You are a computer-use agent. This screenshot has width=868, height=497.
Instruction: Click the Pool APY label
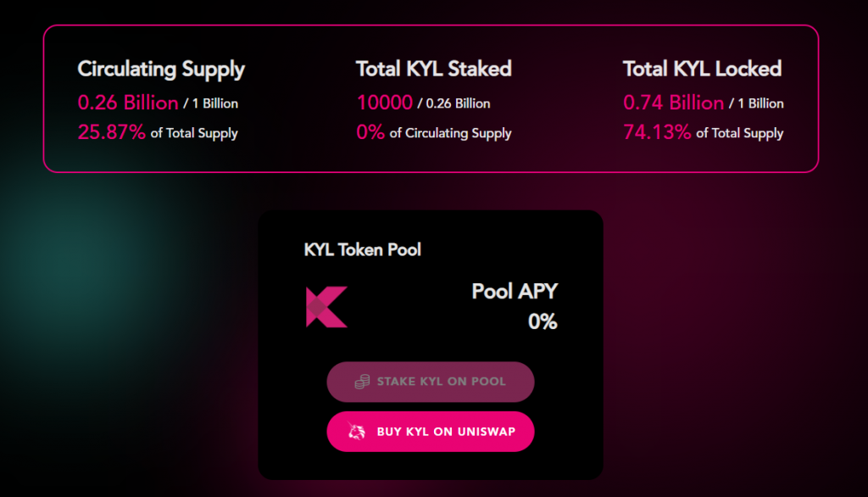pos(515,292)
